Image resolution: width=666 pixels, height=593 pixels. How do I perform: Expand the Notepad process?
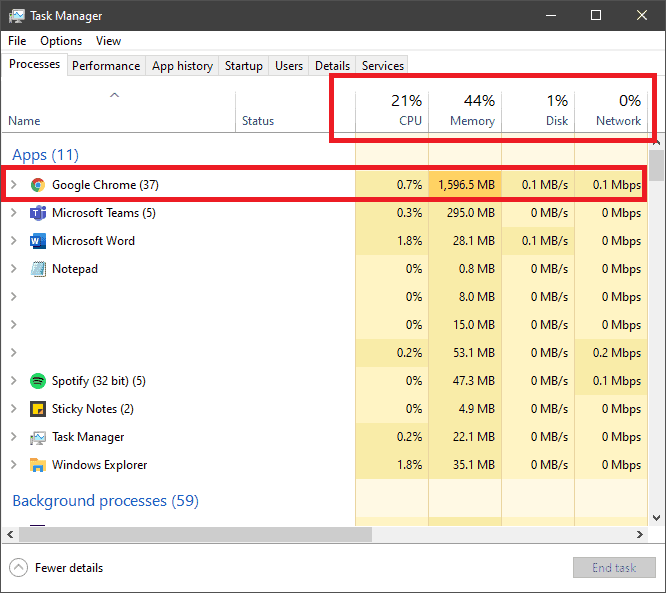tap(14, 268)
